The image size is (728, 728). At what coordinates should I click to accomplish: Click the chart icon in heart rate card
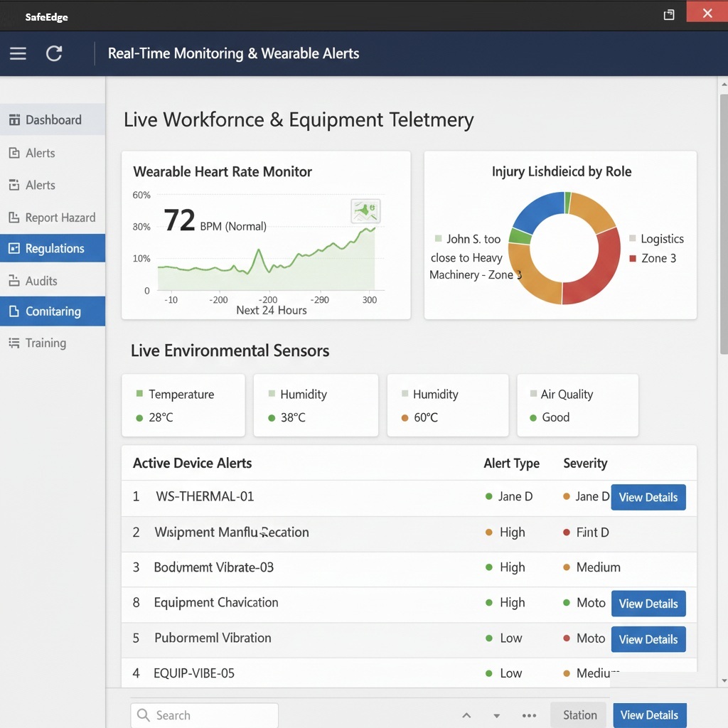coord(365,211)
